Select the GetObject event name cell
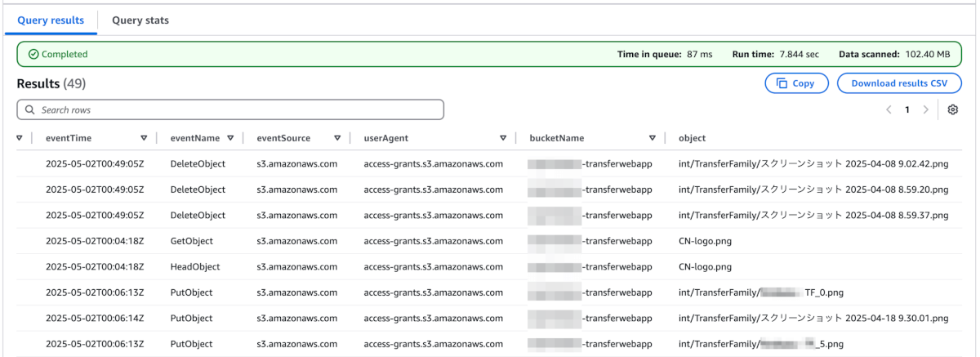The width and height of the screenshot is (980, 357). pyautogui.click(x=191, y=242)
